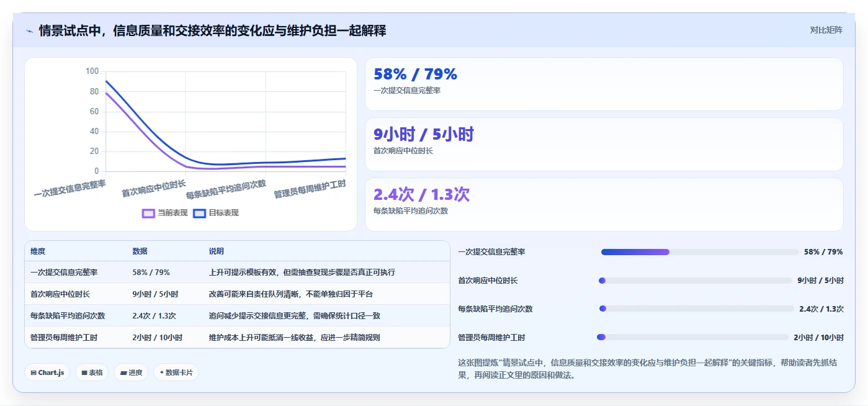Image resolution: width=868 pixels, height=406 pixels.
Task: Click the 对比矩阵 label in header
Action: click(x=826, y=30)
